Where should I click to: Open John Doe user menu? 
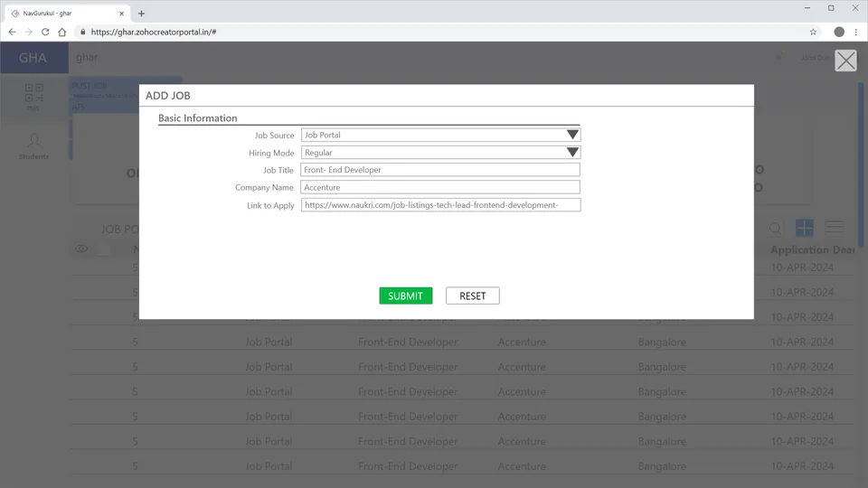815,58
